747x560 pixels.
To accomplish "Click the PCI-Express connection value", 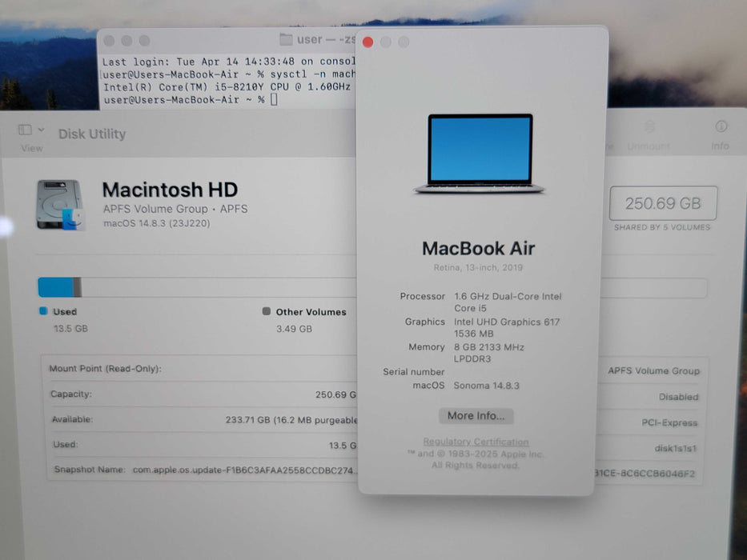I will [x=669, y=422].
